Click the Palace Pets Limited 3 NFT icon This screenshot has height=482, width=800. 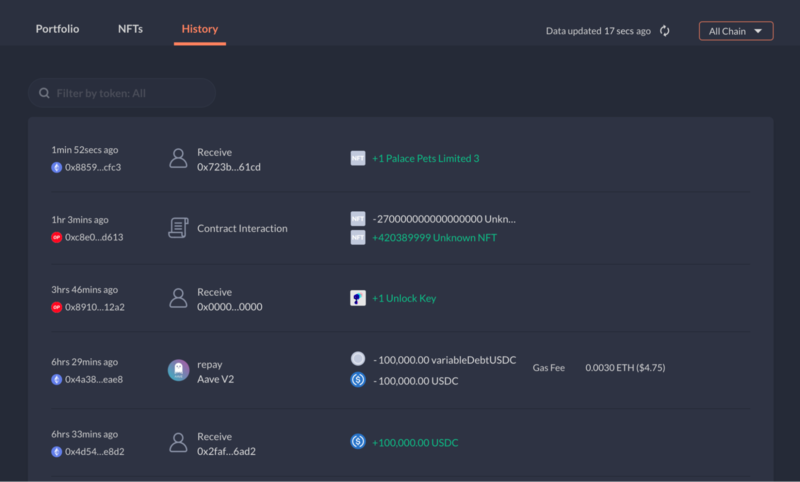(358, 158)
